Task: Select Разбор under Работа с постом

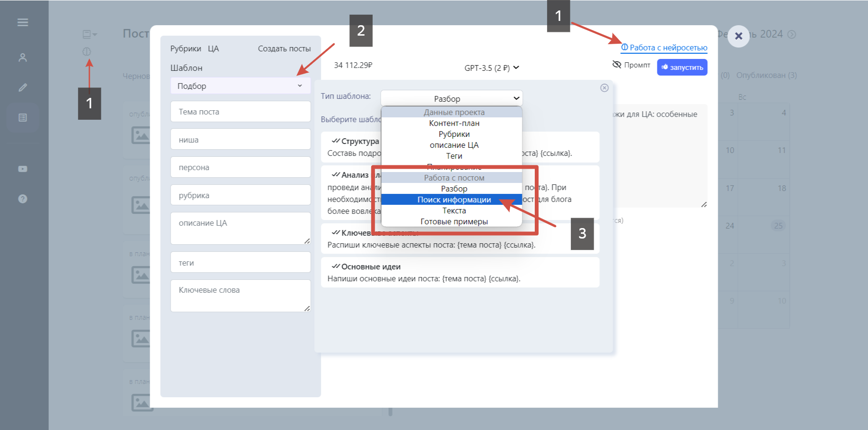Action: click(x=454, y=189)
